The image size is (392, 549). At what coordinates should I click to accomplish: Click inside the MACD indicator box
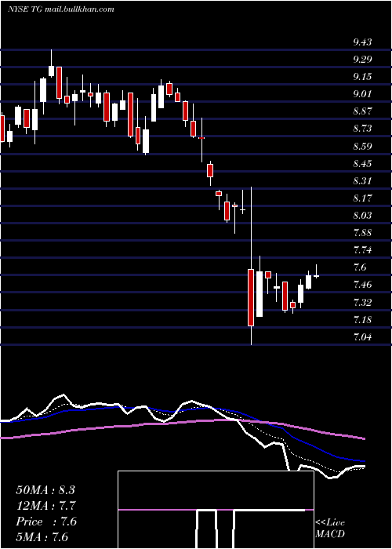pos(216,510)
